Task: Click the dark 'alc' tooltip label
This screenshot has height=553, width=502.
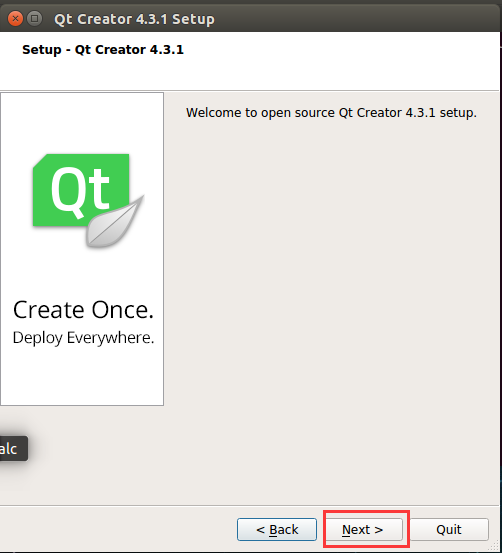Action: point(13,449)
